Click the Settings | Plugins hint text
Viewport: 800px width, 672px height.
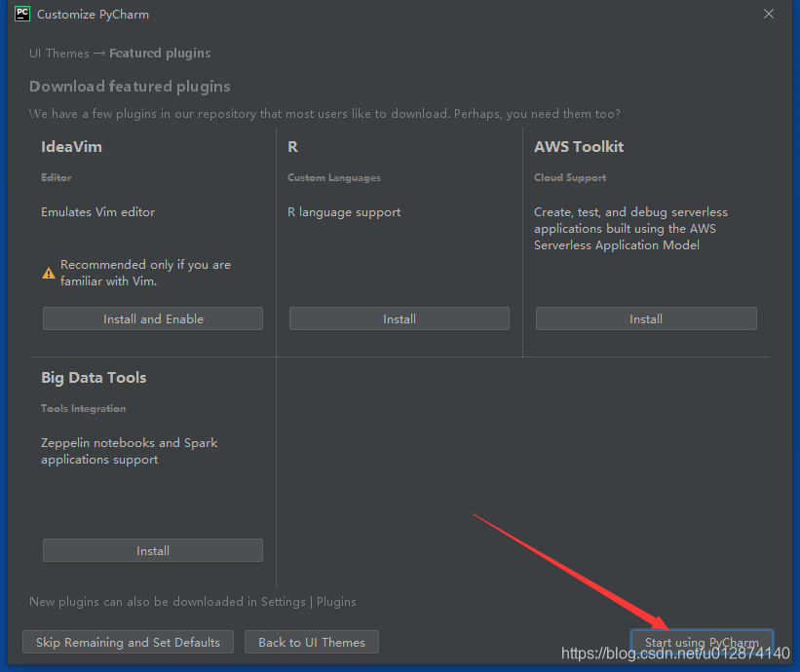(x=192, y=602)
